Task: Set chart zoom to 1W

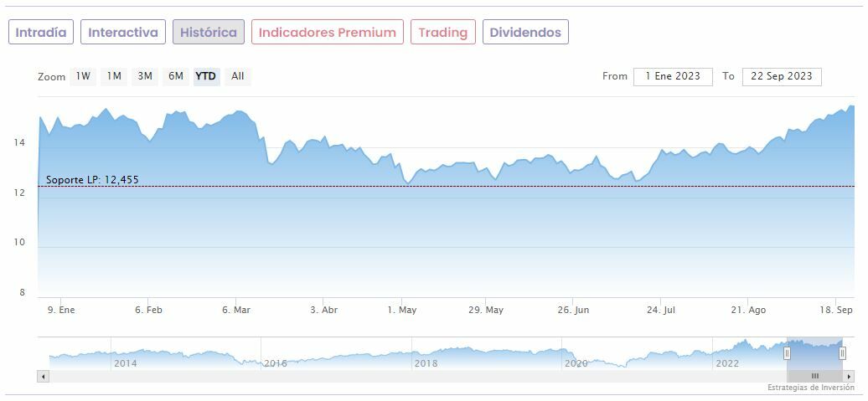Action: coord(83,76)
